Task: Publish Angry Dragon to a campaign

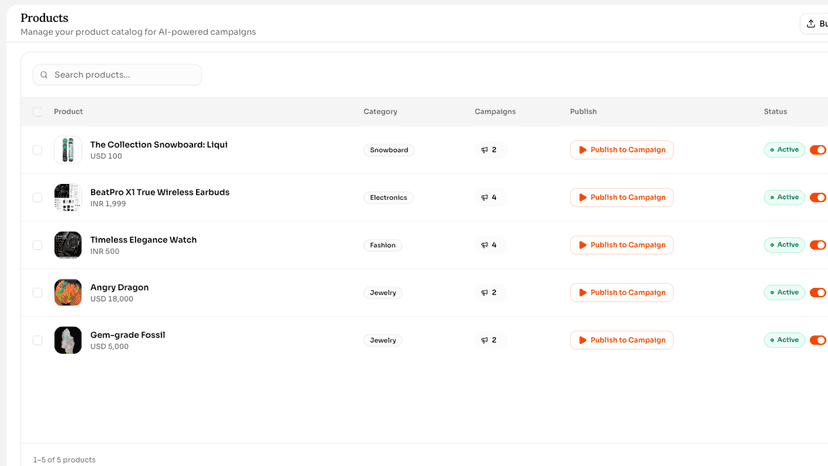Action: (x=622, y=293)
